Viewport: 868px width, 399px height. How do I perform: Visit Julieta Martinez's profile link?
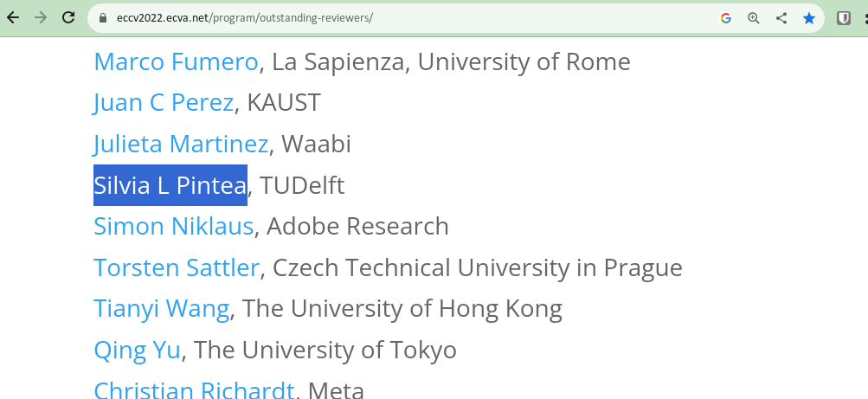pyautogui.click(x=181, y=144)
